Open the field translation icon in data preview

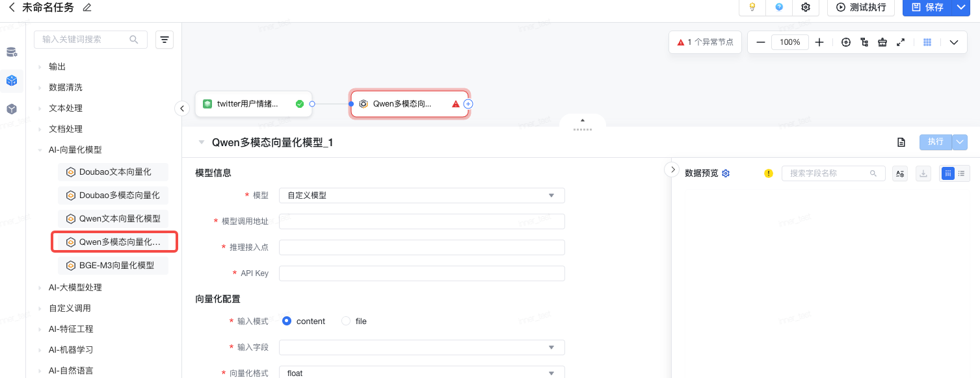tap(900, 173)
